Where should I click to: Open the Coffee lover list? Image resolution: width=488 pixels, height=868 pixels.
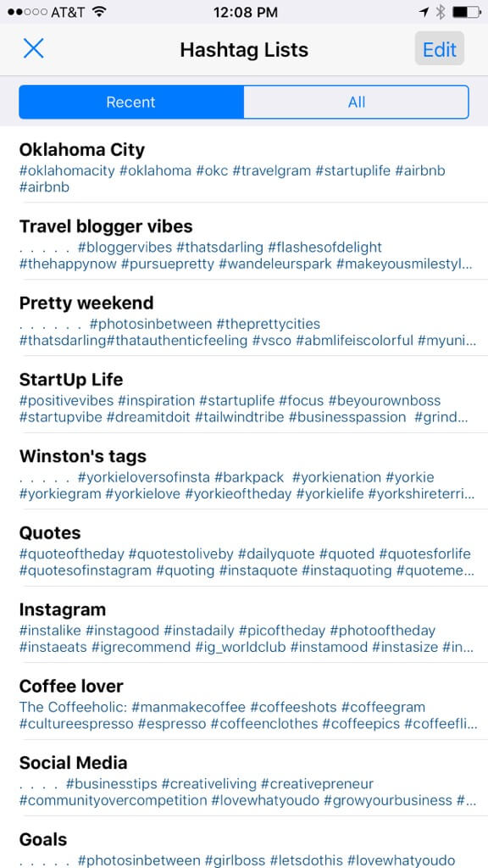point(244,701)
